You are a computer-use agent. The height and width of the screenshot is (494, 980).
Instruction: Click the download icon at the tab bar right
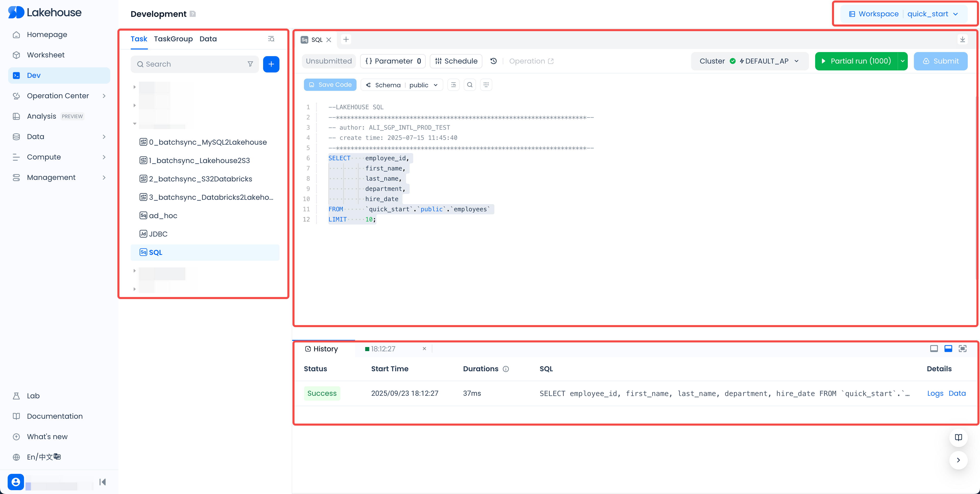click(x=962, y=39)
